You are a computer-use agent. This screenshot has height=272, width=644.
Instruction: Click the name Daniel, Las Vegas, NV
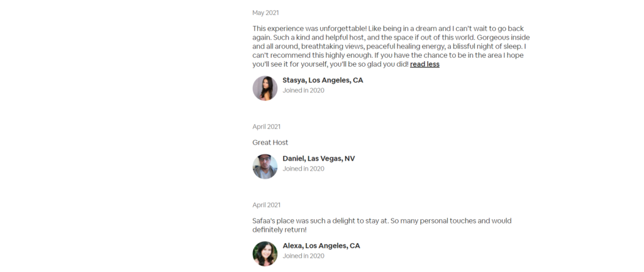(x=319, y=159)
